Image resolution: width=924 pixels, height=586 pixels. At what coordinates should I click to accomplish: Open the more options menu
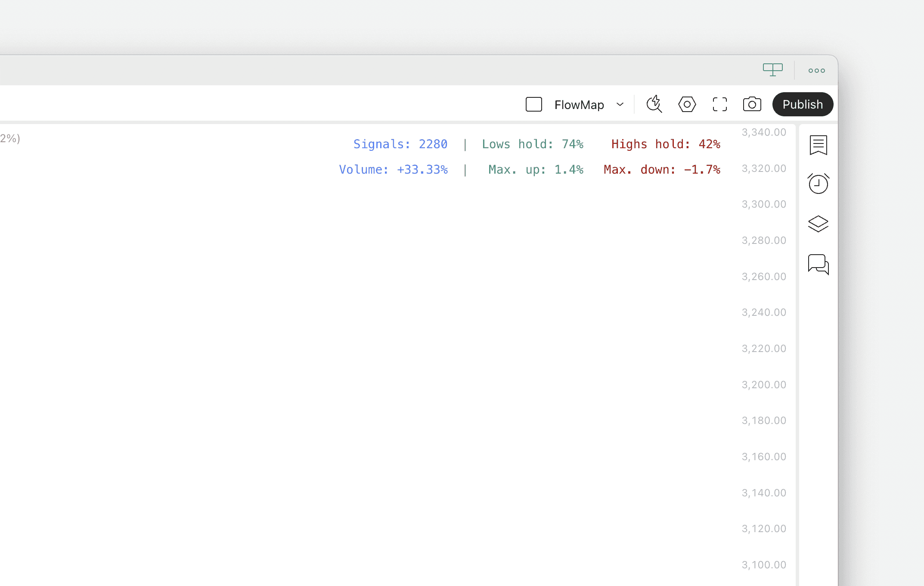click(816, 70)
